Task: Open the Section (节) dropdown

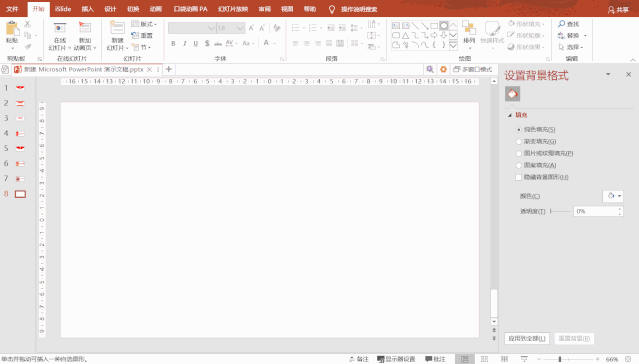Action: [x=141, y=47]
